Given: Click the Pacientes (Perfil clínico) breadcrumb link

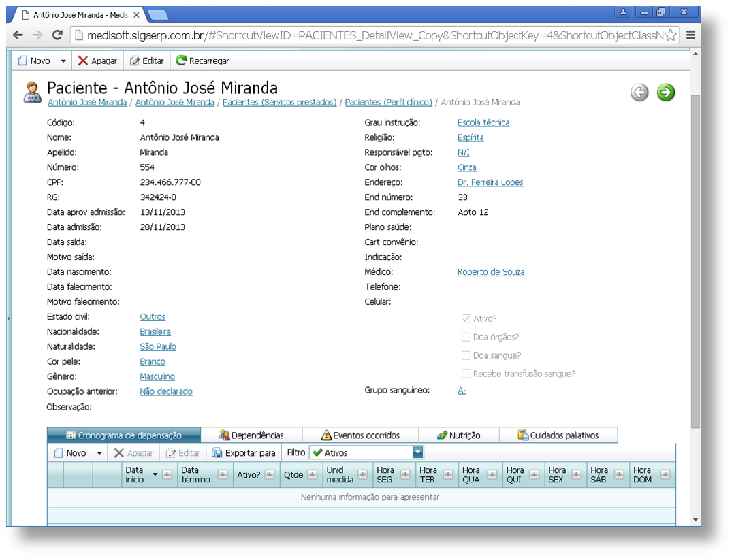Looking at the screenshot, I should (x=388, y=102).
